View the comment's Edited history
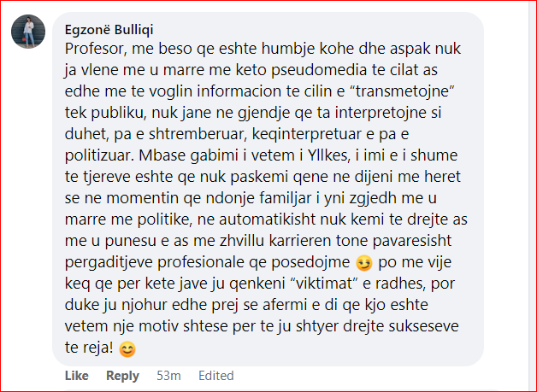 tap(216, 376)
